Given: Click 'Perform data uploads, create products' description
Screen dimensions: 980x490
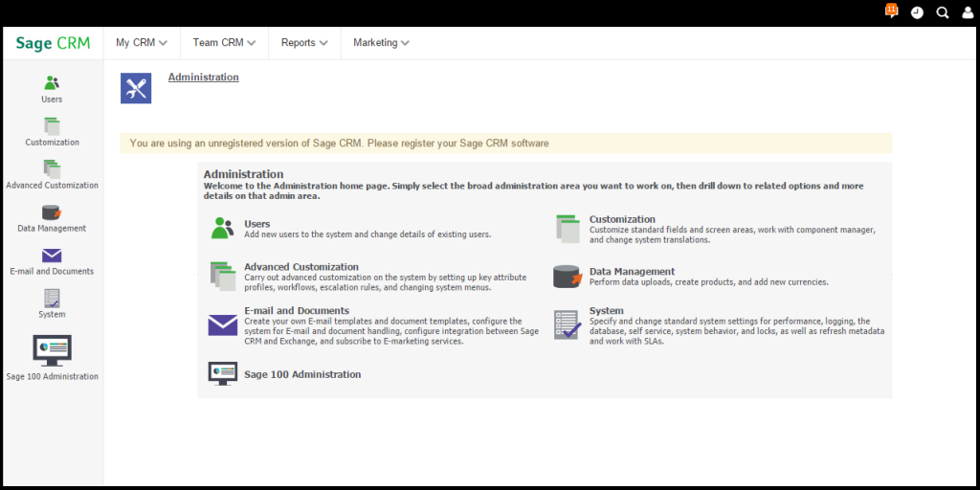Looking at the screenshot, I should click(709, 282).
